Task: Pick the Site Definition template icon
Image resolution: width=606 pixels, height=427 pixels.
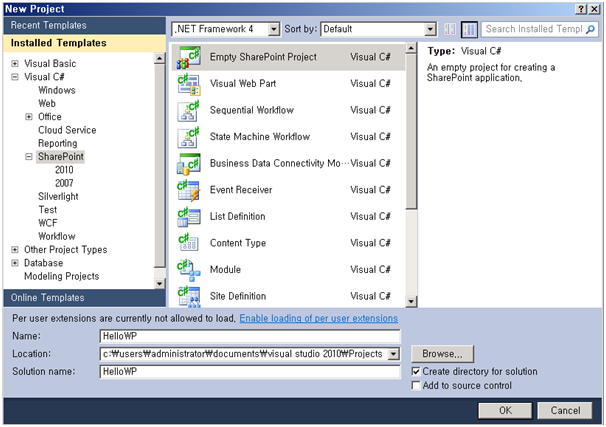Action: 189,296
